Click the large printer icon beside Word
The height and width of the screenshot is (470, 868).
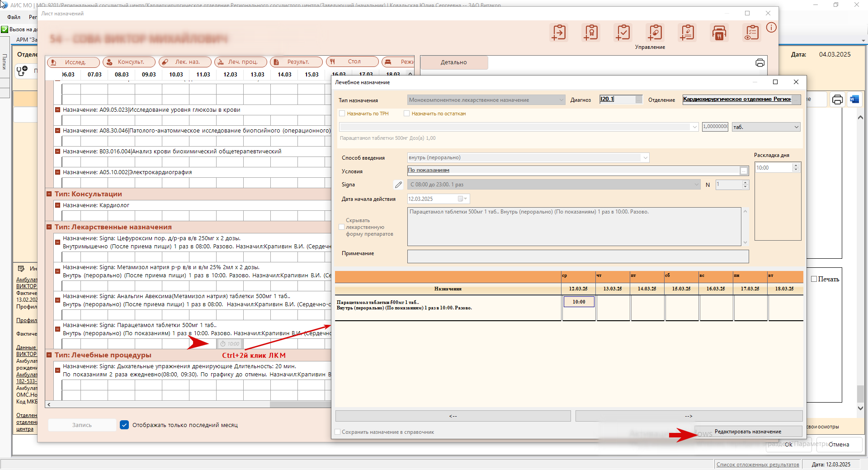837,100
